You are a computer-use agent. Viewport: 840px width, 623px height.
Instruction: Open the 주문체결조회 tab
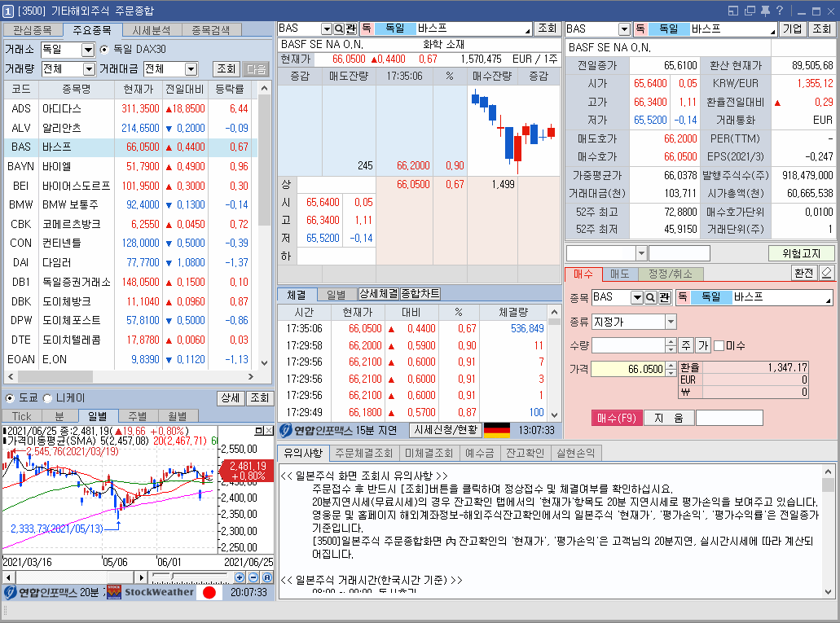[364, 453]
